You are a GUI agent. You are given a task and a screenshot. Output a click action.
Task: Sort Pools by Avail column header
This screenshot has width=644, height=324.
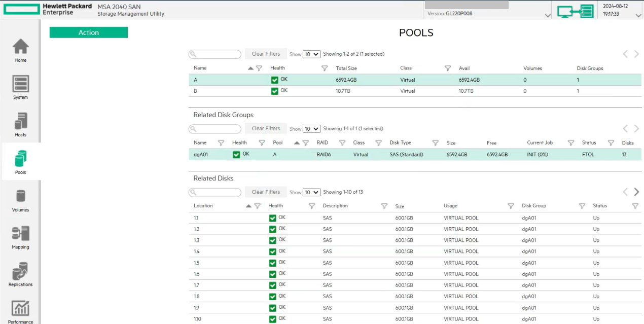(464, 68)
